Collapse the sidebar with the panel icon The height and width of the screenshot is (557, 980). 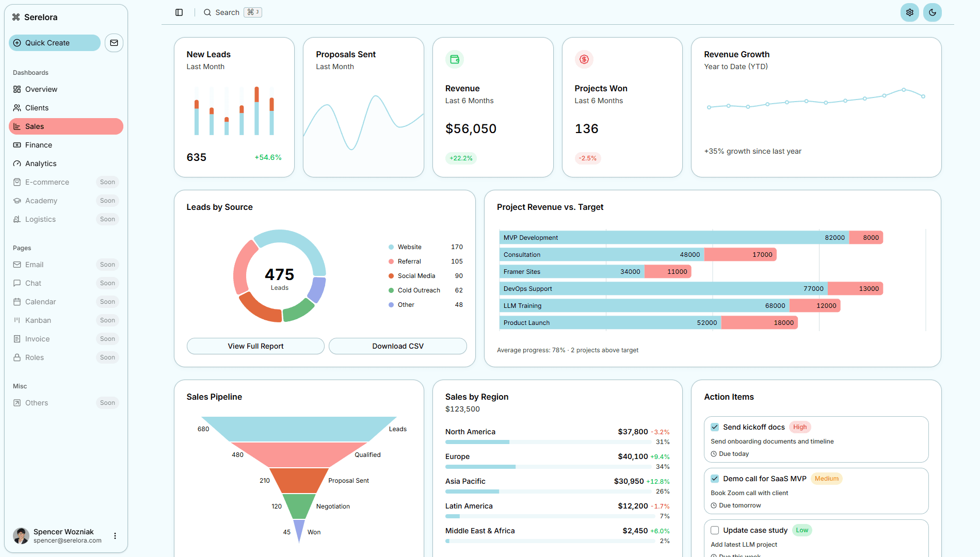coord(179,12)
